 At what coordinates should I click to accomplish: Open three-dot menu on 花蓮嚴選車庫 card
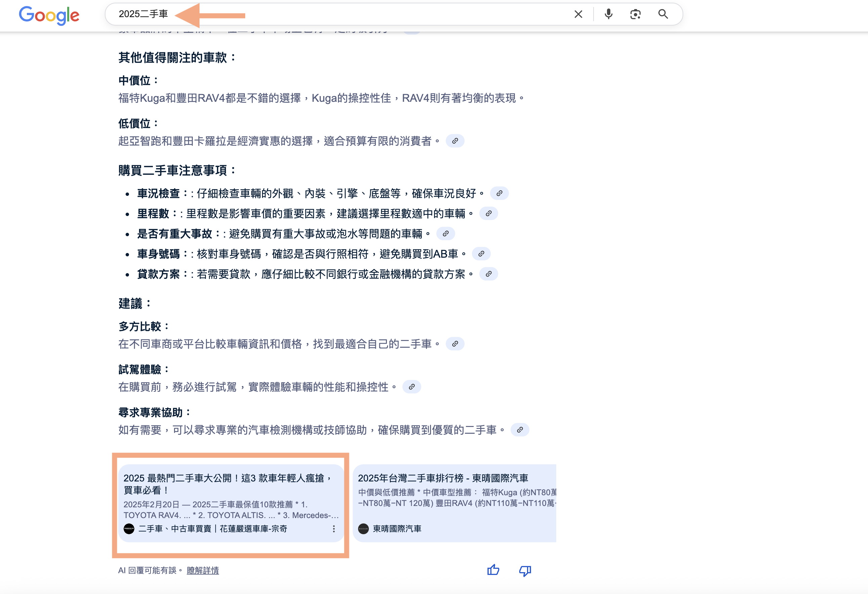click(x=334, y=528)
